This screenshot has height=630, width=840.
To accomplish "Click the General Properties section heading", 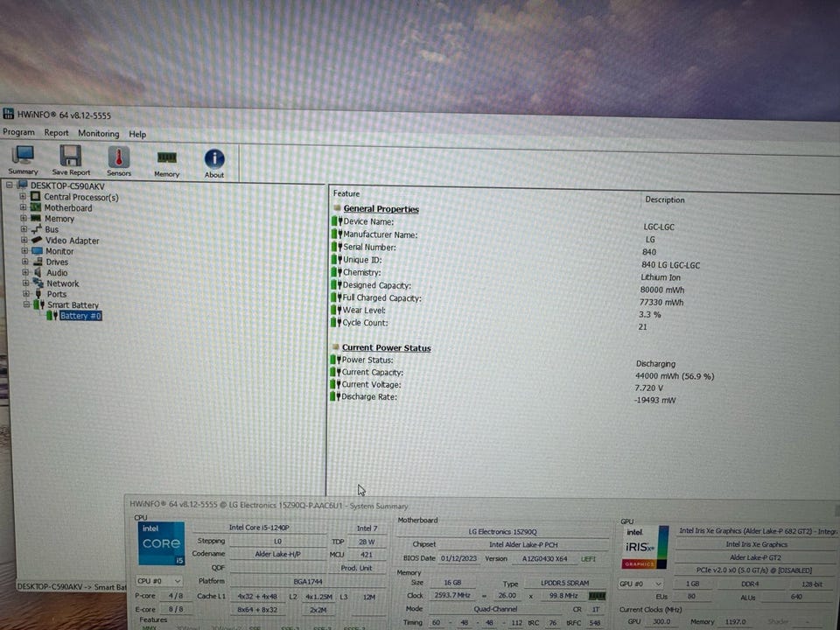I will click(x=381, y=209).
